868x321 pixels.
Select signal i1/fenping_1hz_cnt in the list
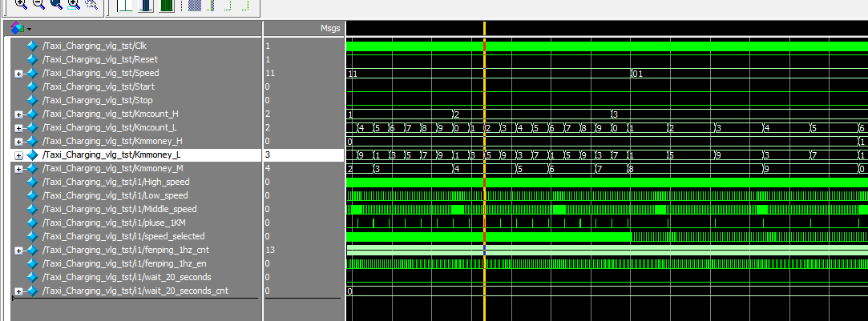tap(125, 250)
